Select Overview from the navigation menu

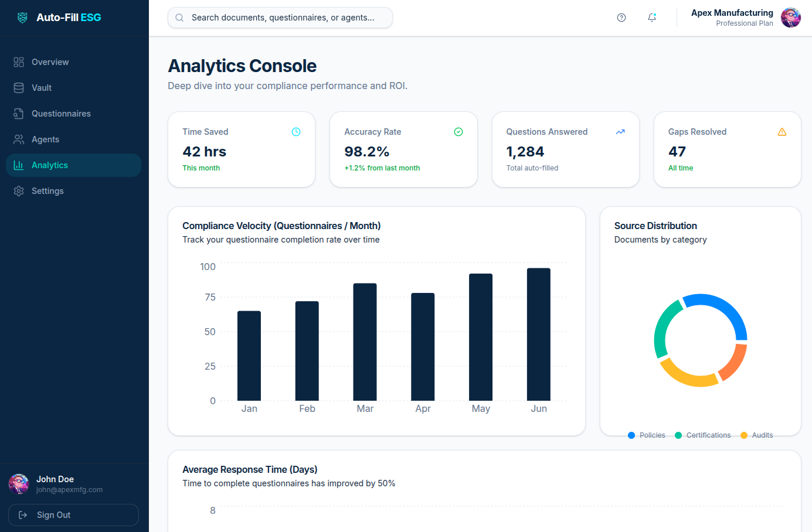click(50, 62)
